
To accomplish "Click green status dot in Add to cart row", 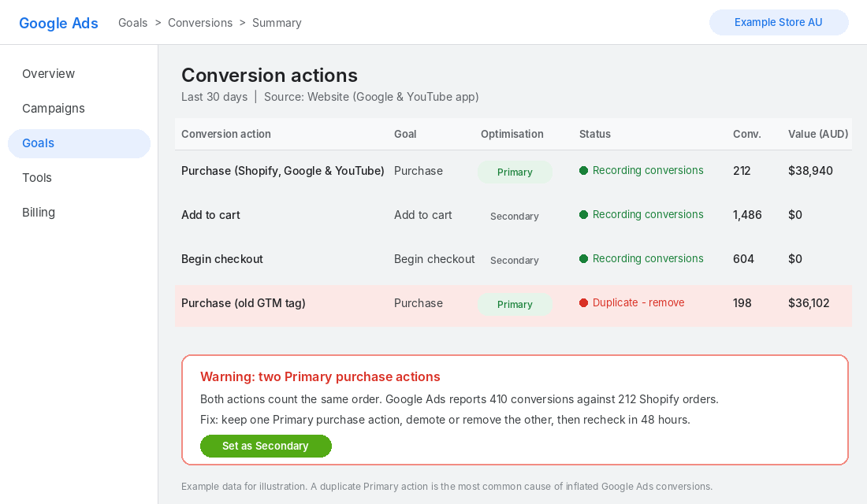I will tap(583, 214).
